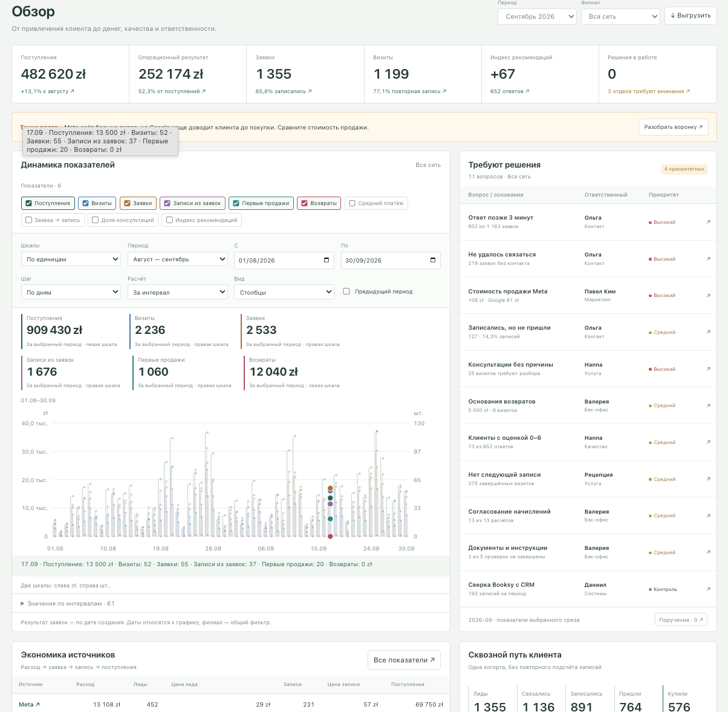Open arrow for "Не удалось связаться" row
728x712 pixels.
pos(709,259)
